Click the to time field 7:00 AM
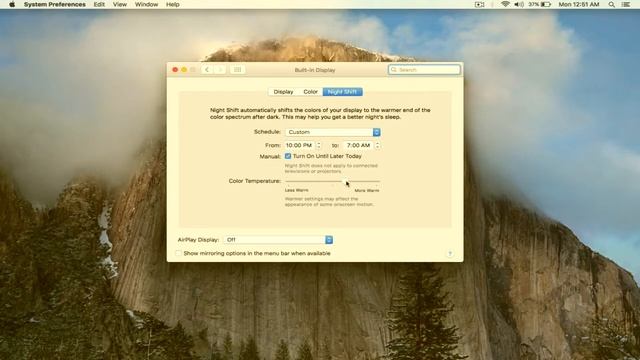Image resolution: width=640 pixels, height=360 pixels. pyautogui.click(x=358, y=145)
